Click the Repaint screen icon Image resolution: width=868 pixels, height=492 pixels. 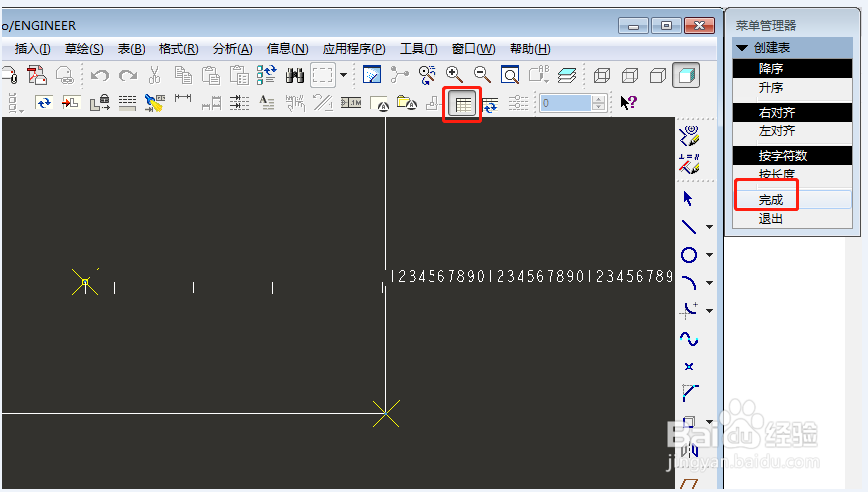pos(371,75)
